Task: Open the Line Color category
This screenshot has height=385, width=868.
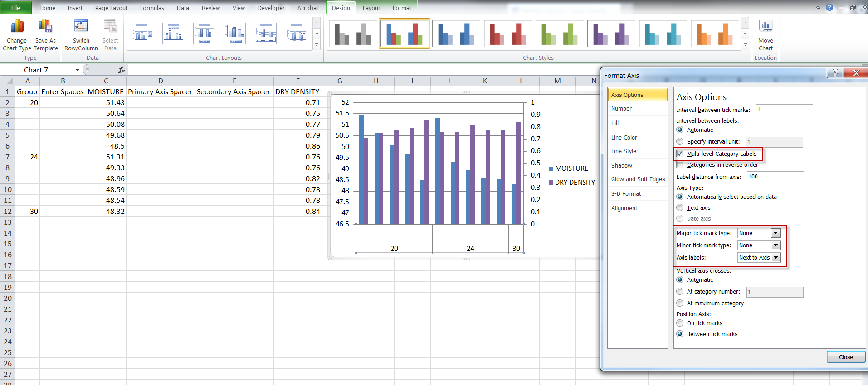Action: (x=624, y=138)
